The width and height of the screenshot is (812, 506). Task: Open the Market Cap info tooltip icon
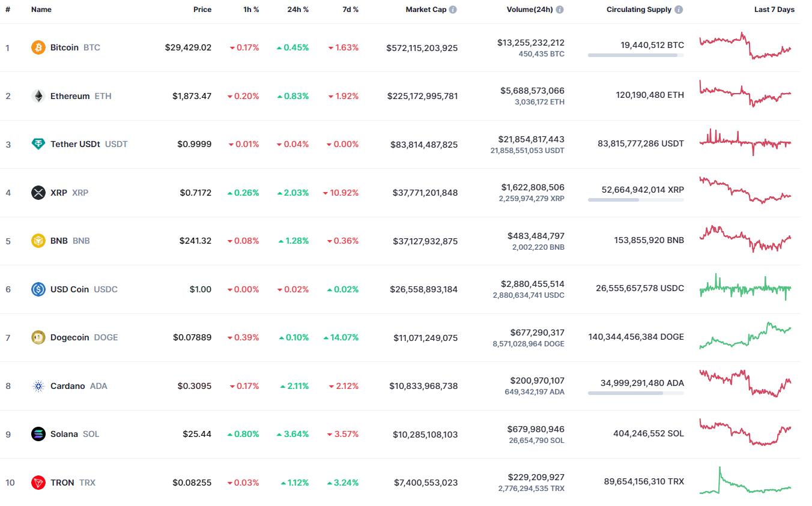pyautogui.click(x=452, y=9)
